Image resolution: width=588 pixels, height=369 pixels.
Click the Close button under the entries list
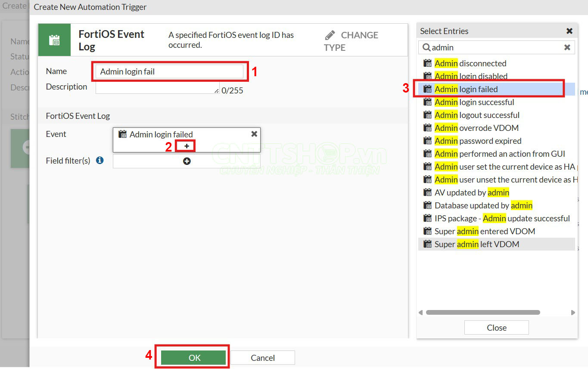click(x=496, y=328)
